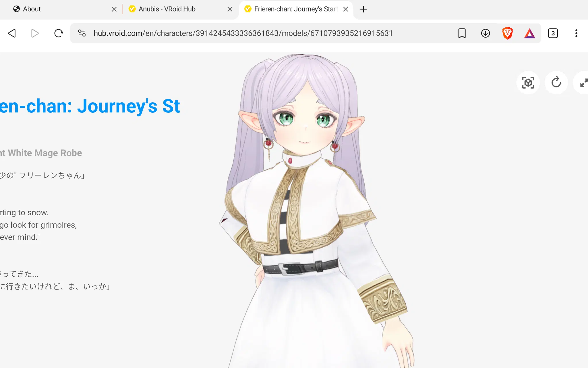Close the About tab

114,9
